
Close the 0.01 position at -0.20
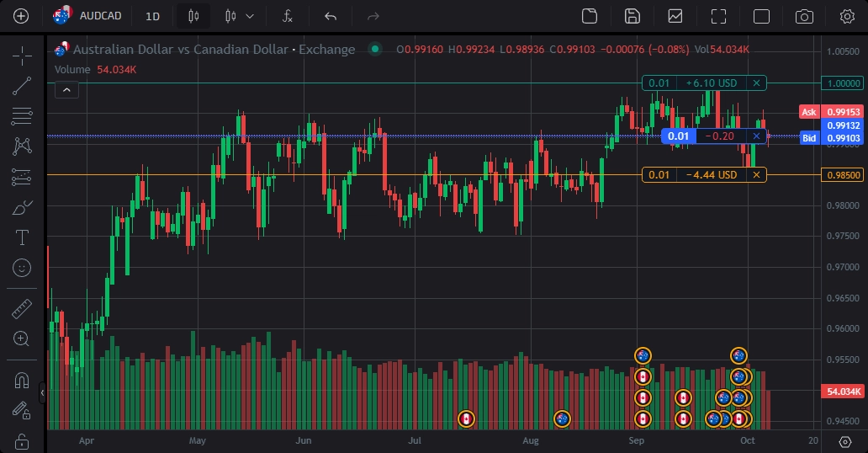756,136
